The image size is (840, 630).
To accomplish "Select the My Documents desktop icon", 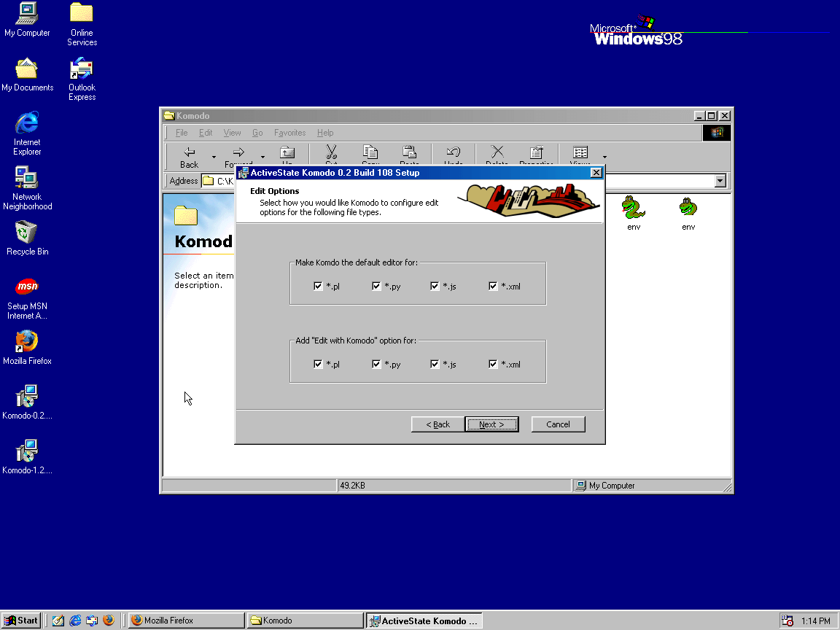I will [27, 74].
